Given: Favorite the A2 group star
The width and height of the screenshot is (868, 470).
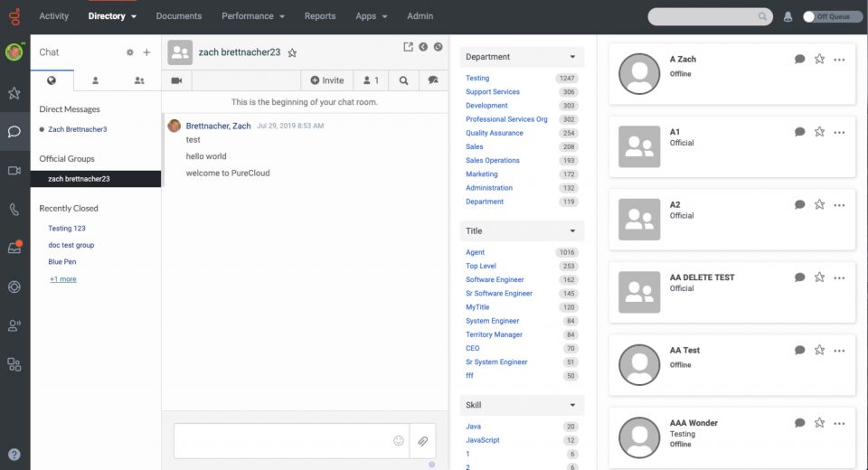Looking at the screenshot, I should pyautogui.click(x=819, y=204).
